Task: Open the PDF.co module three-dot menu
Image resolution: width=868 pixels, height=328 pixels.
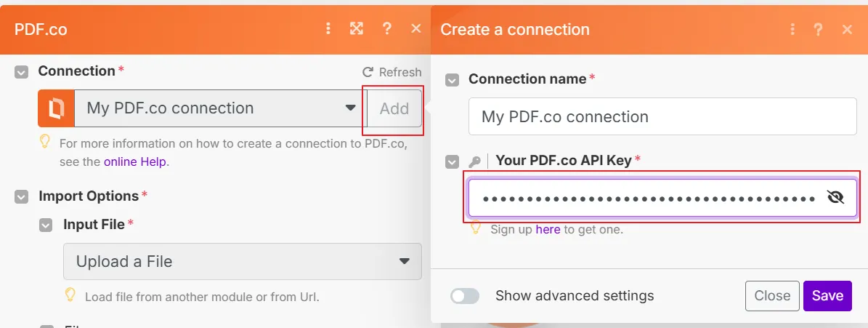Action: click(328, 29)
